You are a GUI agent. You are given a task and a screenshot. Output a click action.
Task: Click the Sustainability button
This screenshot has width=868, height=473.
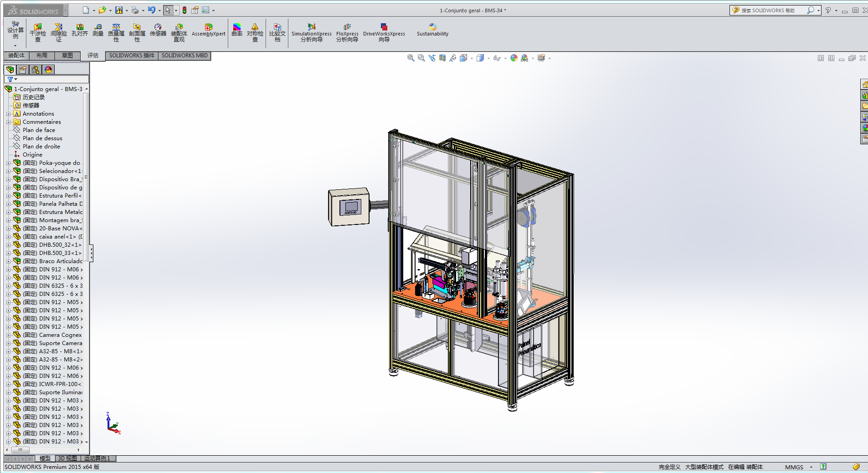point(432,30)
